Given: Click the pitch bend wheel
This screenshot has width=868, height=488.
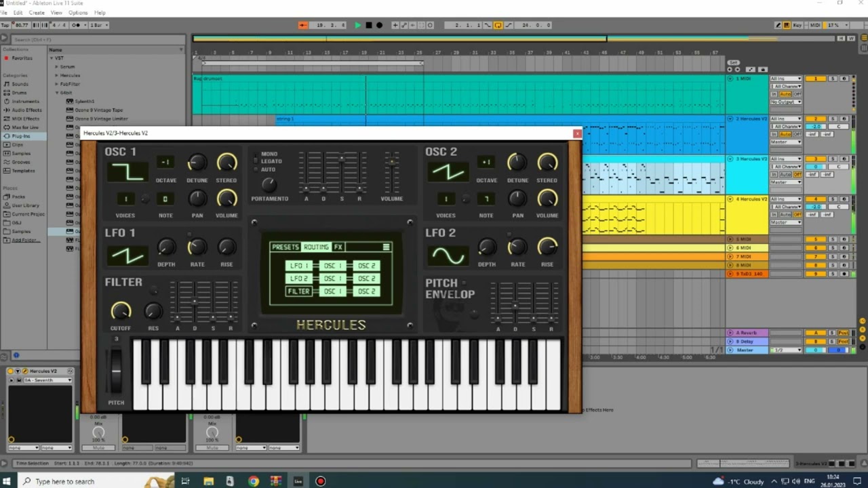Looking at the screenshot, I should 116,371.
